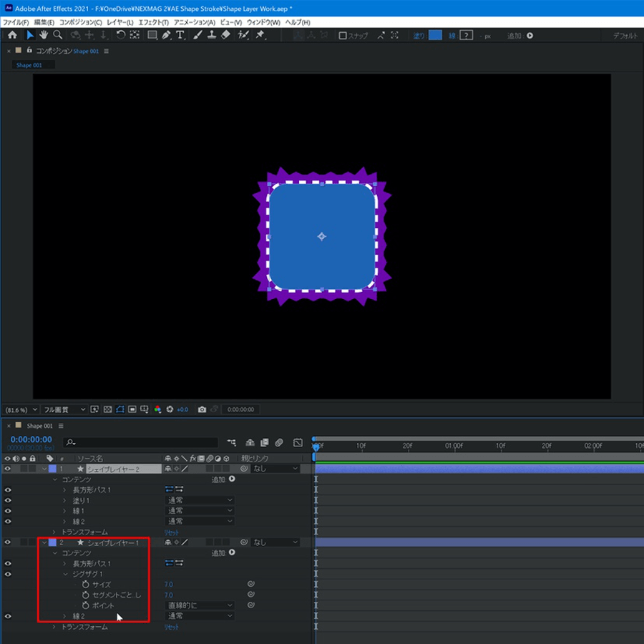Select the Puppet Pin tool
The height and width of the screenshot is (644, 644).
[x=260, y=35]
